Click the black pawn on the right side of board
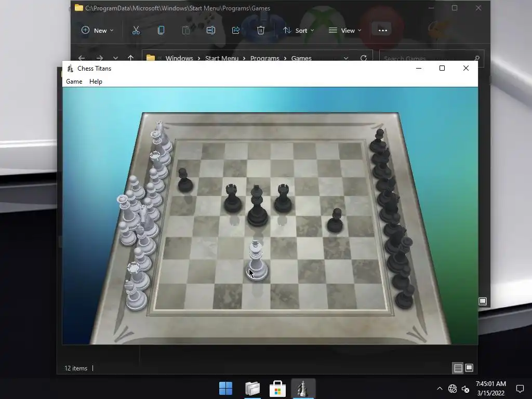The image size is (532, 399). pos(335,220)
